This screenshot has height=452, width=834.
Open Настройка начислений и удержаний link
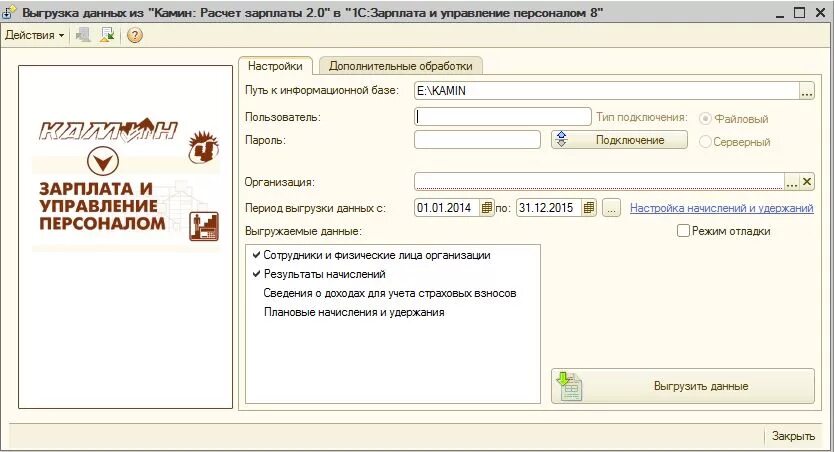tap(722, 208)
